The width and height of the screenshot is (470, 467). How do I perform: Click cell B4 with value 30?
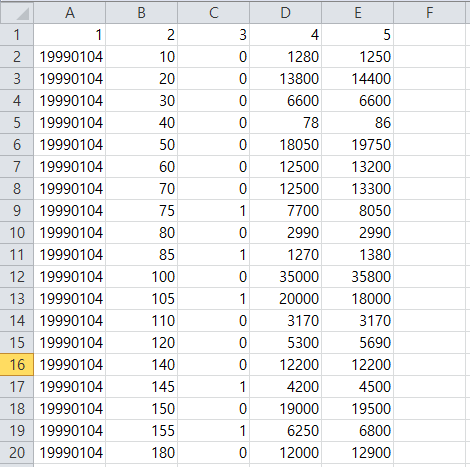click(x=142, y=101)
